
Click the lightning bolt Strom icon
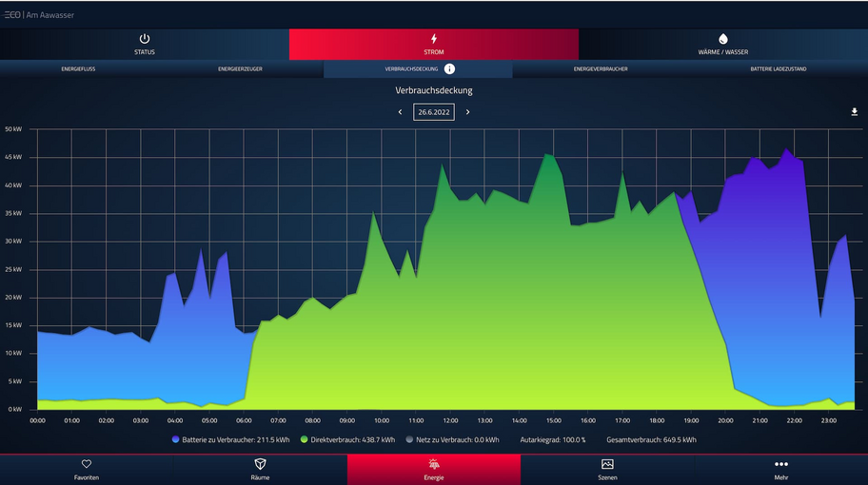(434, 39)
